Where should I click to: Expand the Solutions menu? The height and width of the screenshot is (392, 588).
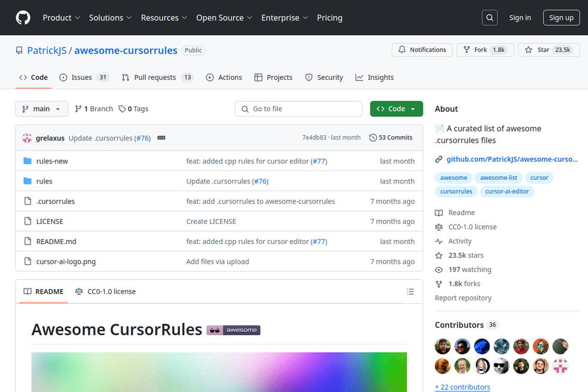pyautogui.click(x=111, y=18)
